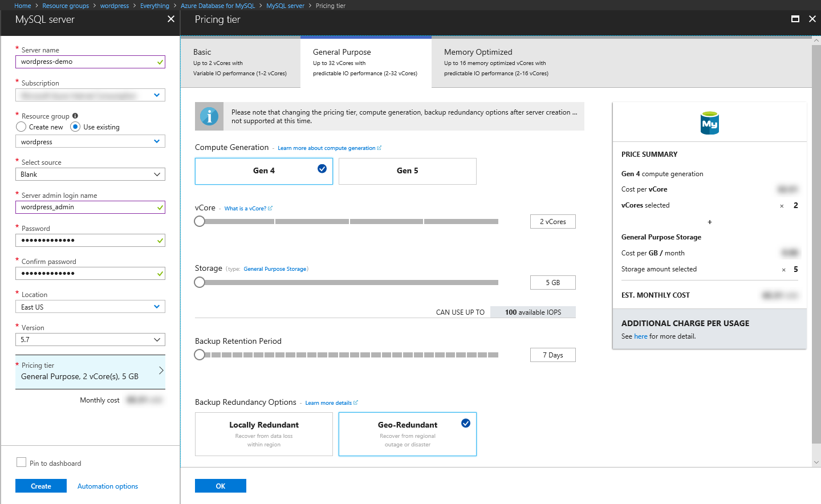821x504 pixels.
Task: Open What is a vCore link
Action: click(x=248, y=209)
